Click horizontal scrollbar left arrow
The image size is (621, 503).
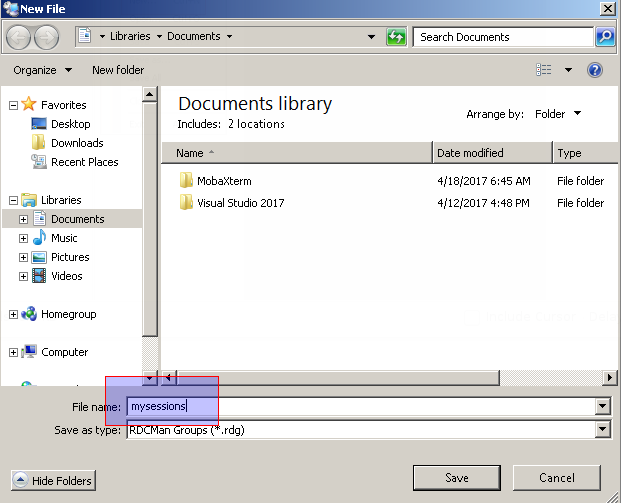tap(169, 377)
